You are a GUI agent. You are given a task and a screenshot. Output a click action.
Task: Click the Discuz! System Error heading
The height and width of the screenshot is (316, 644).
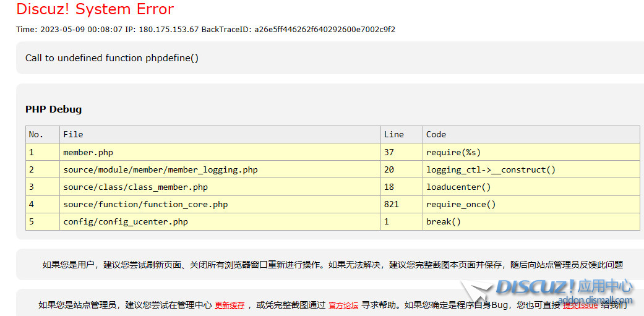(95, 9)
